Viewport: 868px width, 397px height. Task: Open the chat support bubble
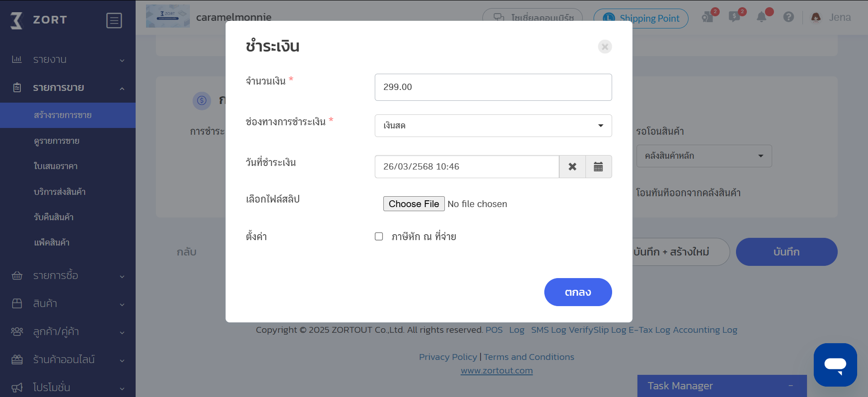coord(835,364)
